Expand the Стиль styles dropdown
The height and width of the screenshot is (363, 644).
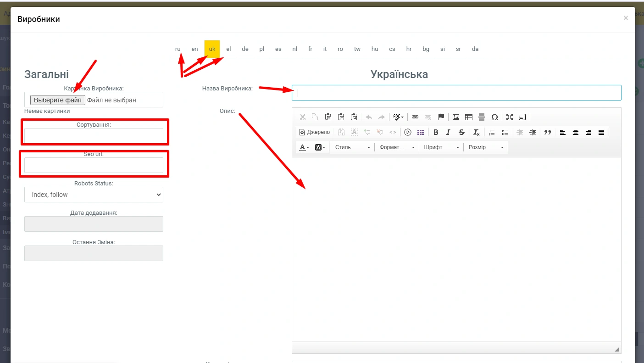coord(352,147)
